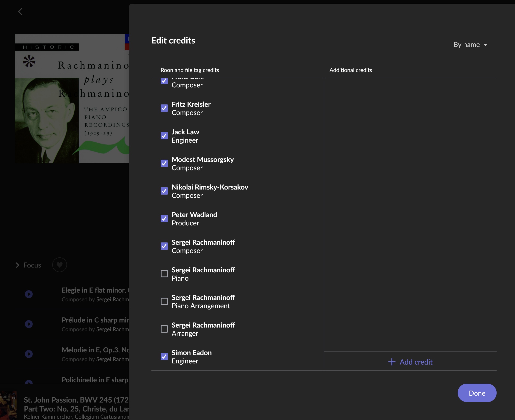
Task: Click plus icon beside Add credit
Action: [392, 362]
